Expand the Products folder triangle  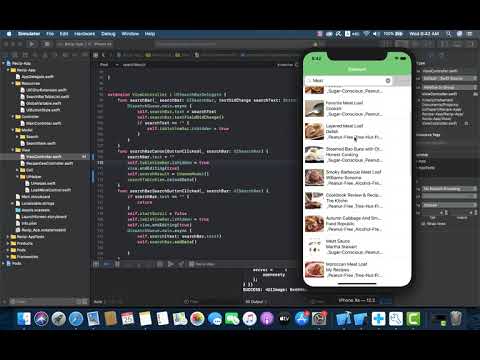point(8,243)
